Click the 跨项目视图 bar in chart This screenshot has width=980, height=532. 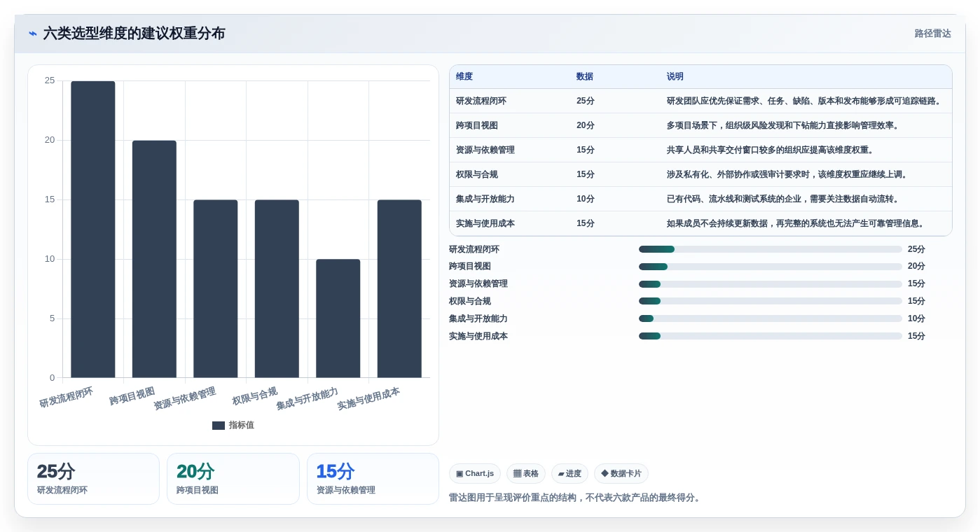[x=154, y=259]
